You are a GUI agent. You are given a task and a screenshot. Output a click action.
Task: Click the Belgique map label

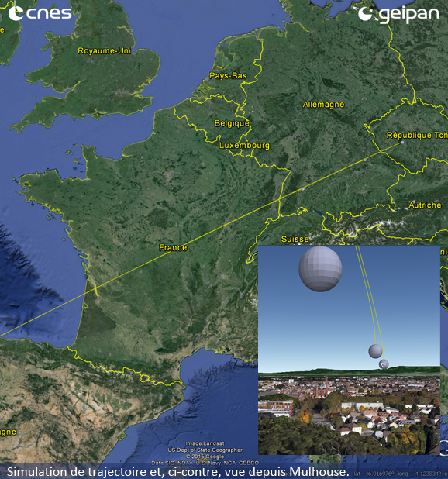(232, 123)
